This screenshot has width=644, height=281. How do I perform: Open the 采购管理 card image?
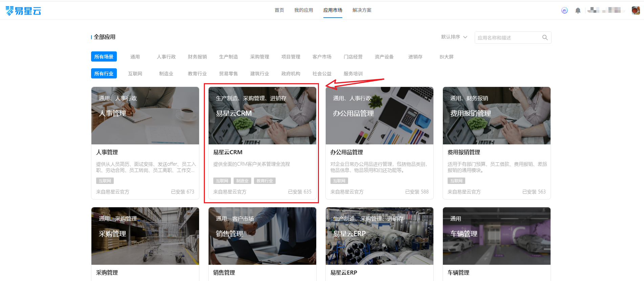coord(145,236)
